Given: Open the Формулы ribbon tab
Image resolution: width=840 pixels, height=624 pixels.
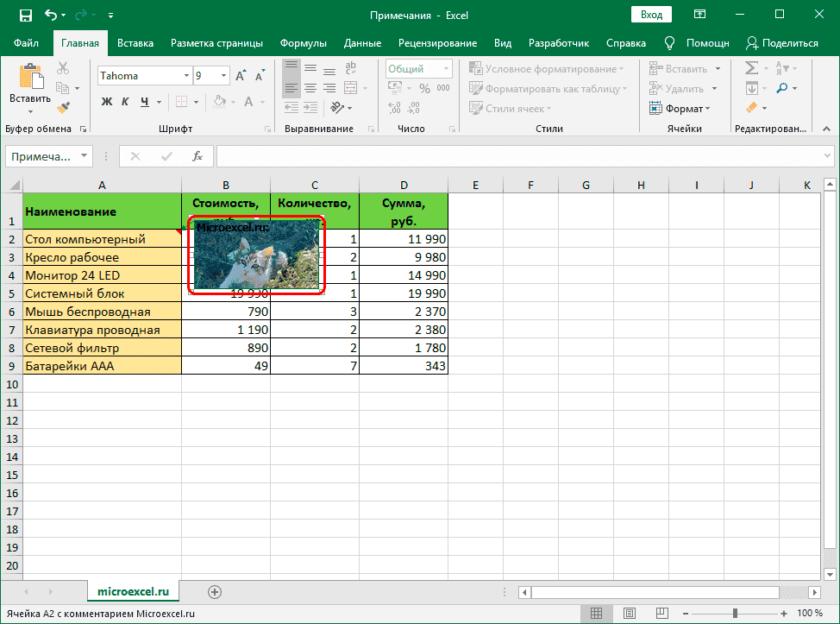Looking at the screenshot, I should pyautogui.click(x=303, y=43).
